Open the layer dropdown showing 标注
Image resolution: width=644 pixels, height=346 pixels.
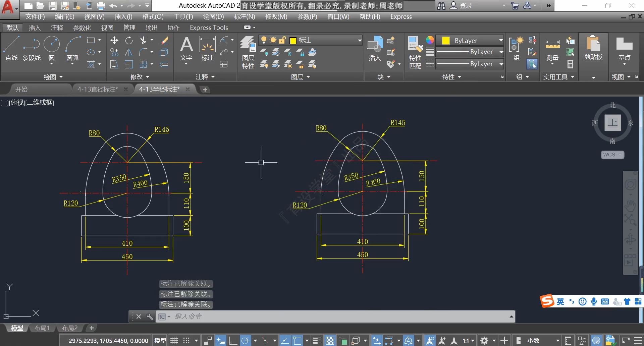pos(311,40)
